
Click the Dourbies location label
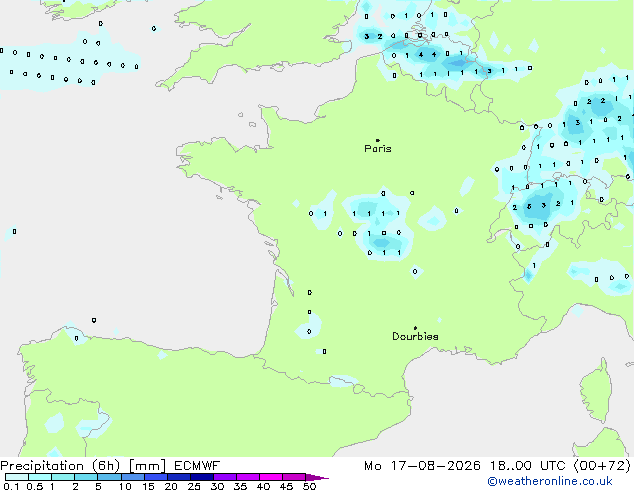415,336
